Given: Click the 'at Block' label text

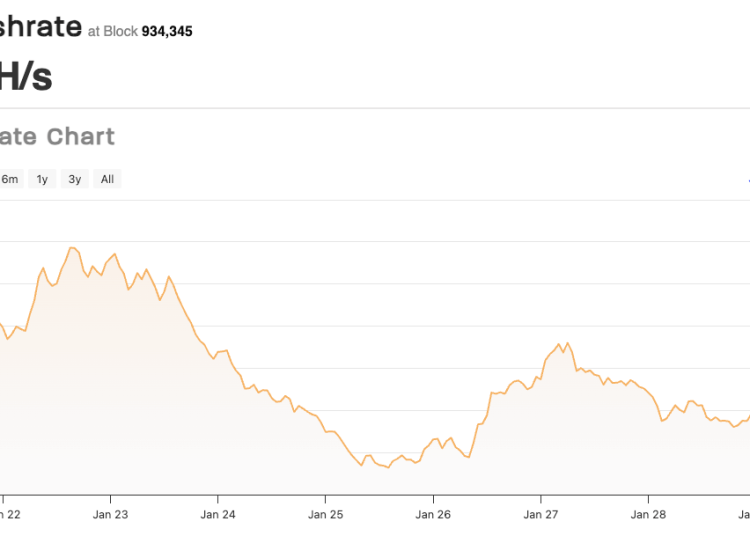Looking at the screenshot, I should (109, 32).
